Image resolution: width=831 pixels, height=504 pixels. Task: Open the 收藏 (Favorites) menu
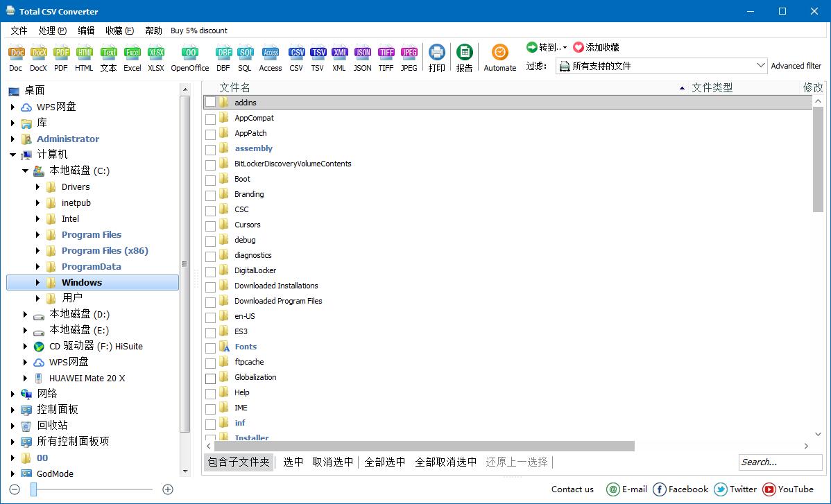click(x=119, y=31)
